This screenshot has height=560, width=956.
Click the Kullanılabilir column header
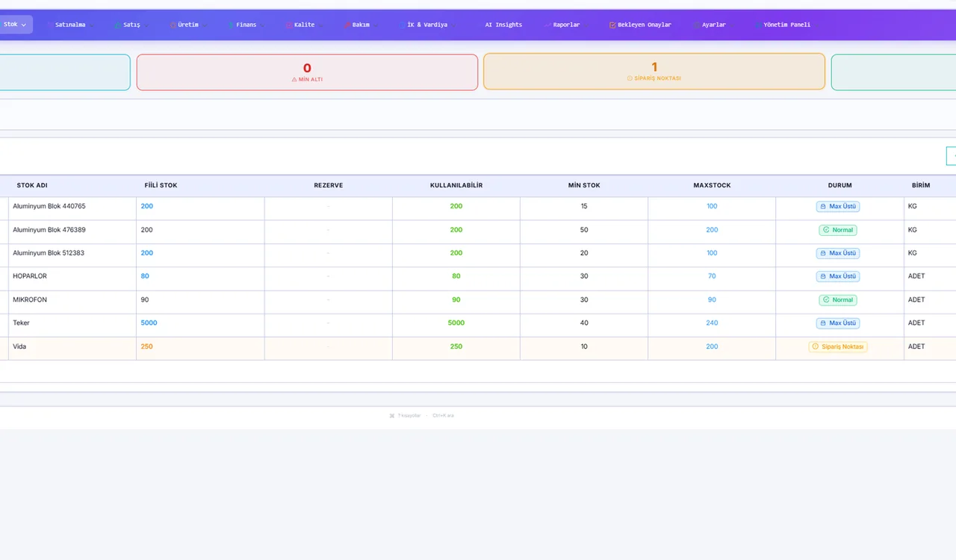coord(456,185)
